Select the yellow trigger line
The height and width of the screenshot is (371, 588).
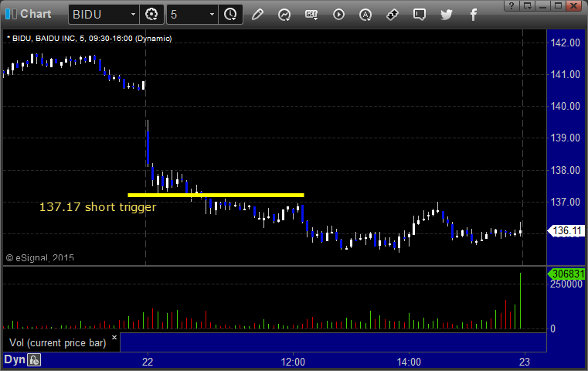tap(216, 195)
